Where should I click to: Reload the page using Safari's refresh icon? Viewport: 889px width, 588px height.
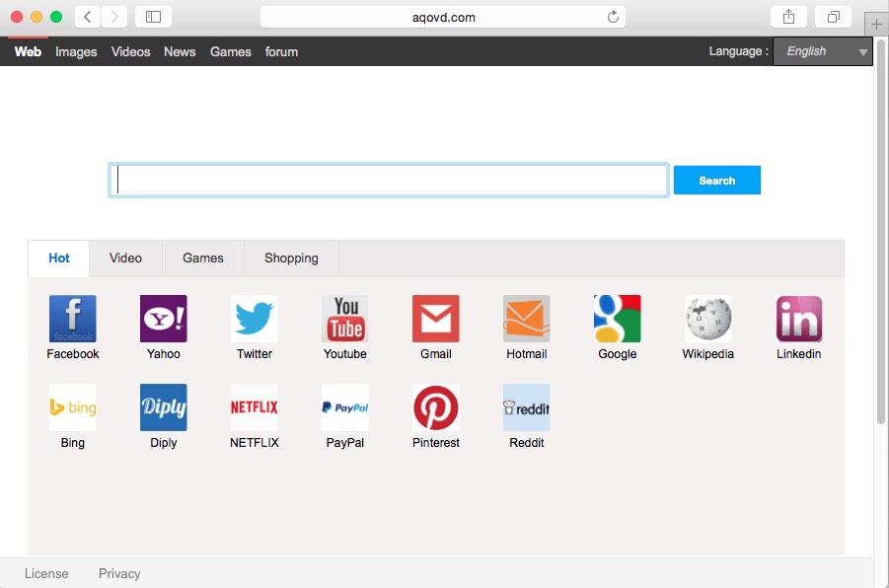(x=613, y=17)
